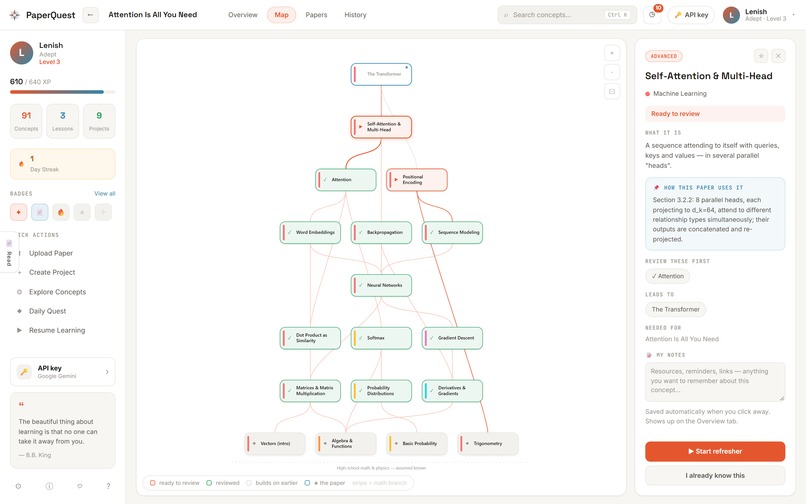Click the zoom in map control
806x504 pixels.
[x=612, y=53]
